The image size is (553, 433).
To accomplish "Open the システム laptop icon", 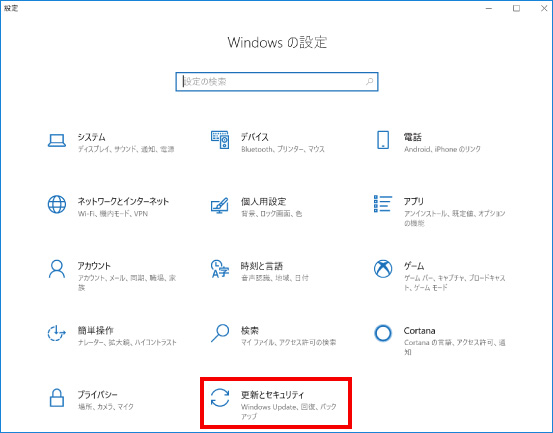I will click(56, 141).
